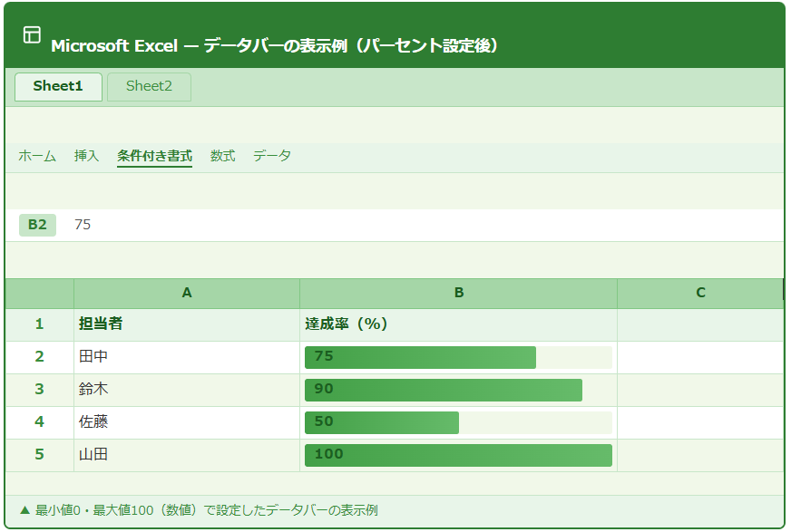
Task: Select column C header
Action: [700, 293]
